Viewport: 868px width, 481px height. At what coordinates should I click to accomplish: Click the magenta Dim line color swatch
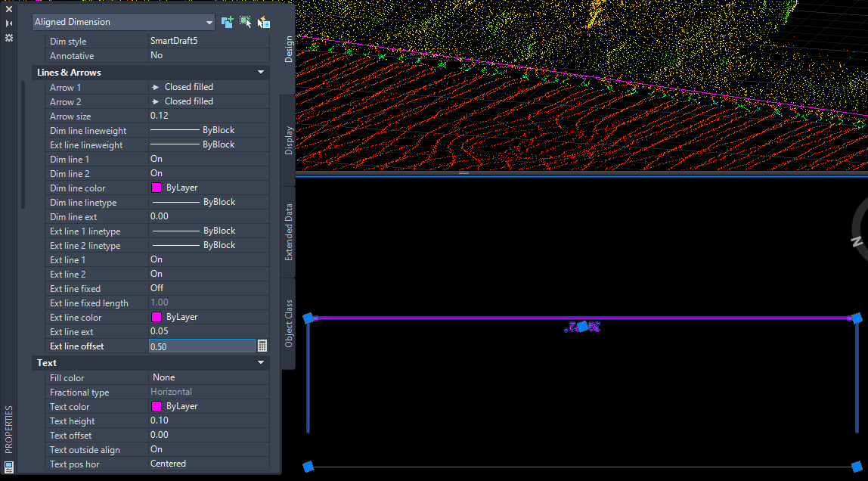[x=157, y=188]
